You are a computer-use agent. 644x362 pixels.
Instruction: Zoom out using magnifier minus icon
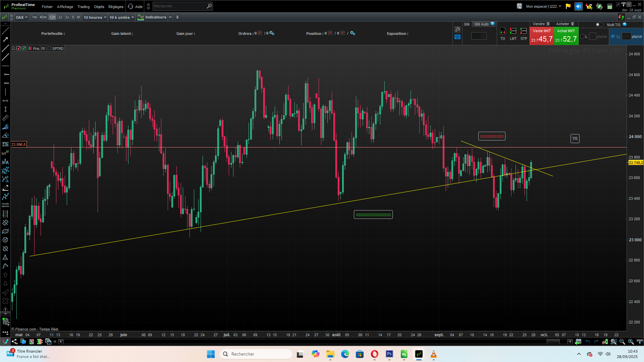coord(622,342)
